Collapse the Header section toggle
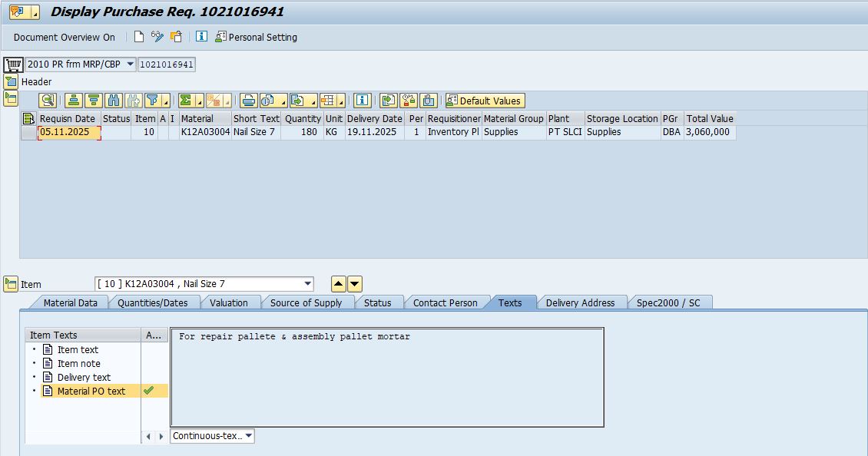The width and height of the screenshot is (868, 456). [x=11, y=81]
